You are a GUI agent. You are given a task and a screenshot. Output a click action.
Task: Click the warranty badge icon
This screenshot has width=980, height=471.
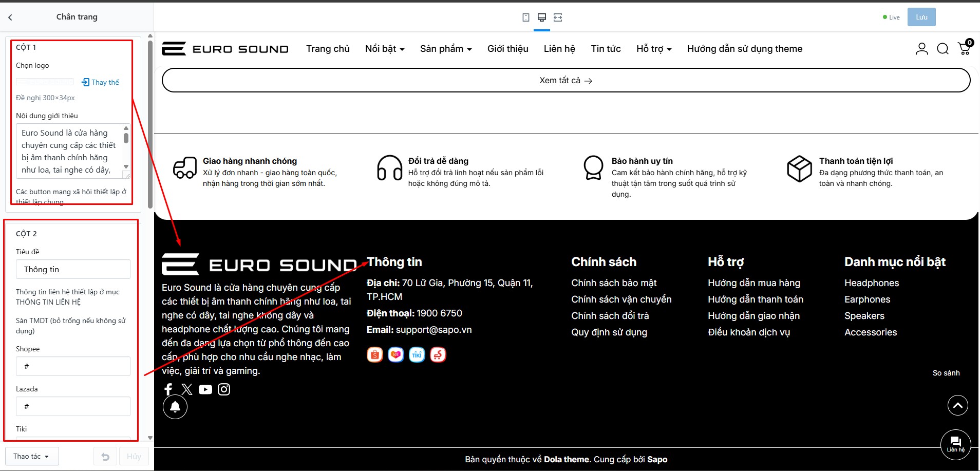point(593,167)
